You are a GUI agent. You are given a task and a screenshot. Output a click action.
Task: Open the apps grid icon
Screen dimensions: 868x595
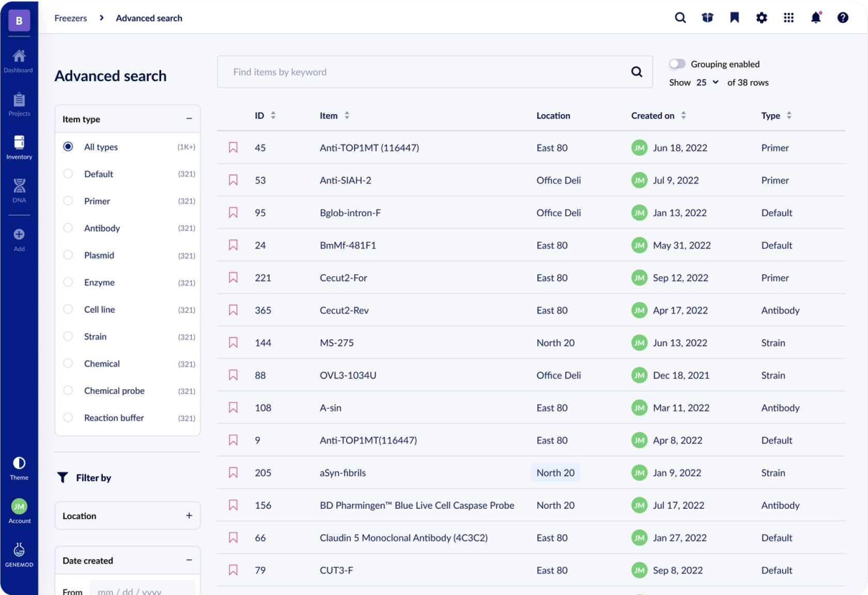[x=788, y=18]
